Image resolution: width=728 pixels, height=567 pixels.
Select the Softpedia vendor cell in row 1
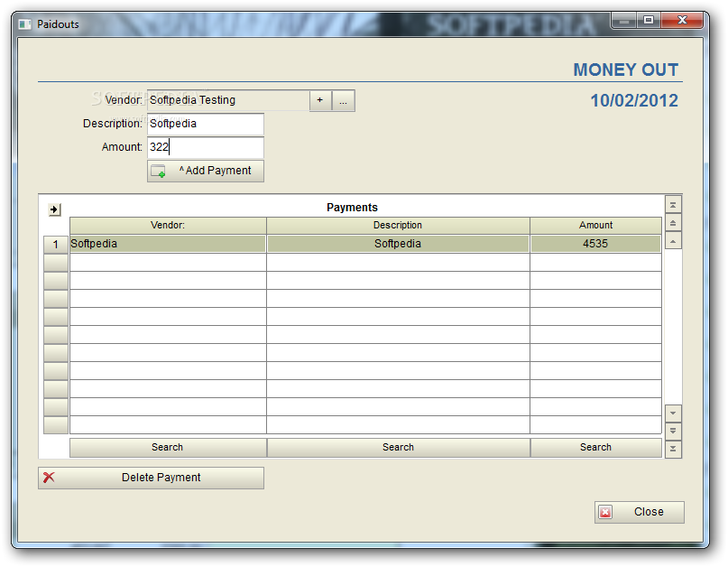point(168,244)
